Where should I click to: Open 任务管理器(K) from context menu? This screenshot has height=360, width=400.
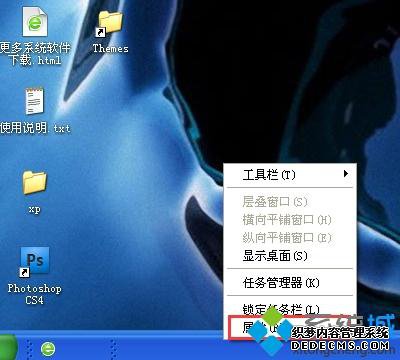click(x=289, y=283)
